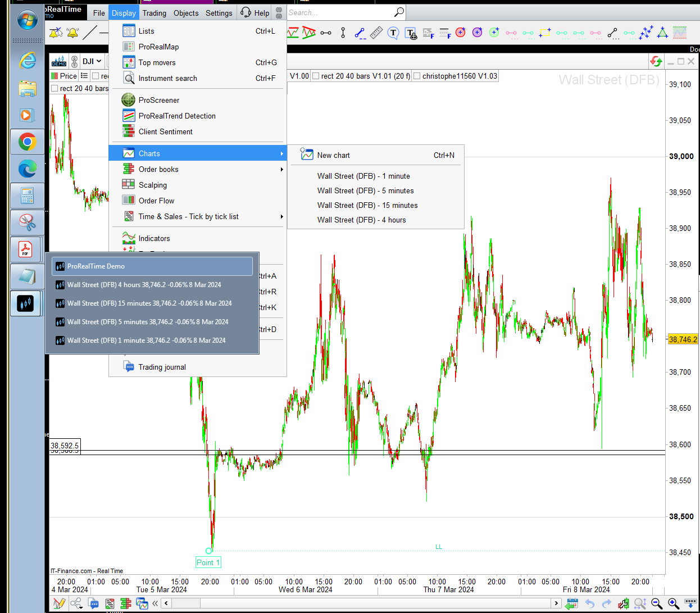Click the chart group link icon next to DJI
The height and width of the screenshot is (613, 700).
click(74, 61)
